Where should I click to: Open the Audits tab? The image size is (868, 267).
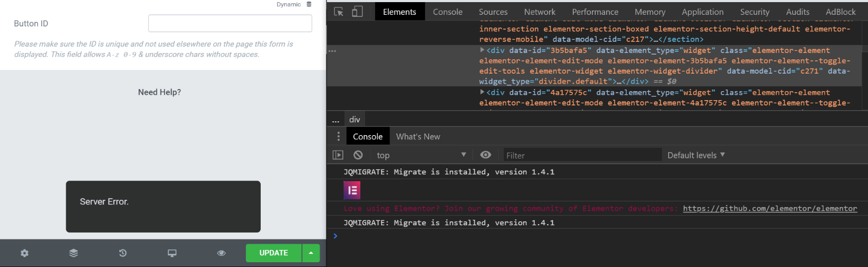[798, 12]
